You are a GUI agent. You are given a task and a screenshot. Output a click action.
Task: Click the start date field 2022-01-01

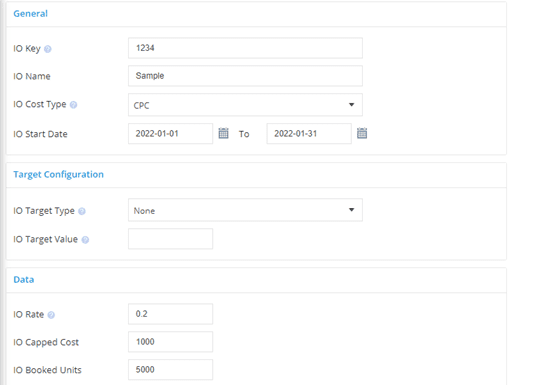pyautogui.click(x=171, y=133)
